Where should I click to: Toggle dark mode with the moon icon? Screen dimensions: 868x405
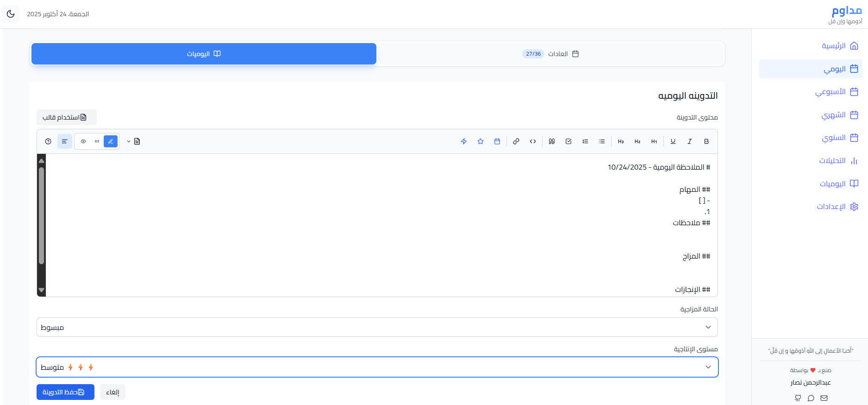pos(11,14)
